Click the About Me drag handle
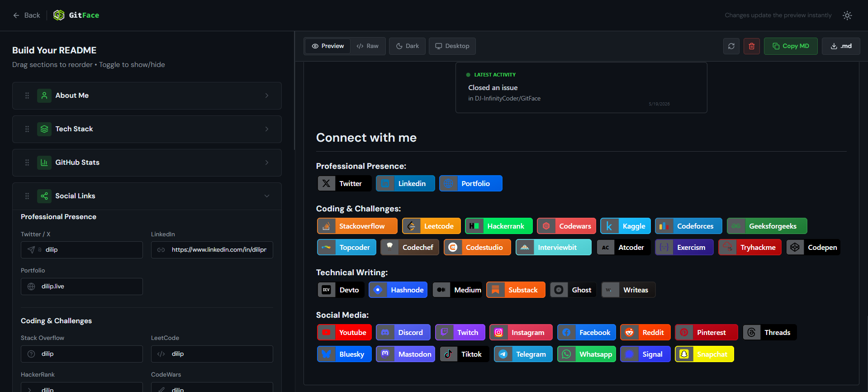Image resolution: width=868 pixels, height=392 pixels. [x=27, y=96]
